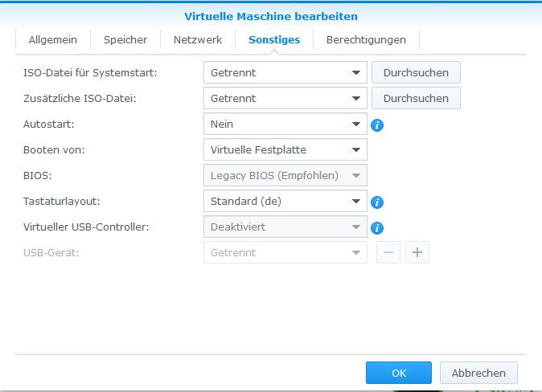Open the Tastaturlayout dropdown
Screen dimensions: 542x392
pyautogui.click(x=285, y=202)
